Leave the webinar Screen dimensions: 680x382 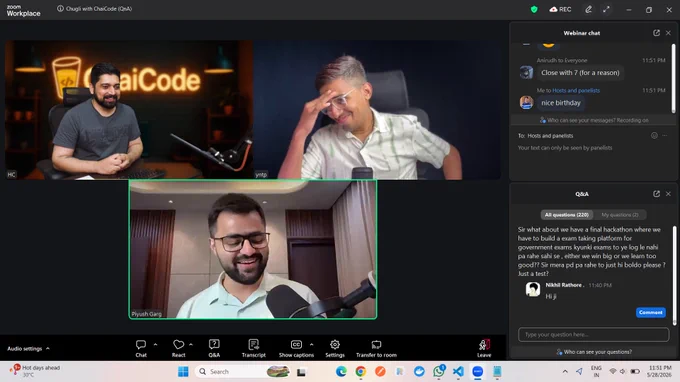(x=484, y=348)
